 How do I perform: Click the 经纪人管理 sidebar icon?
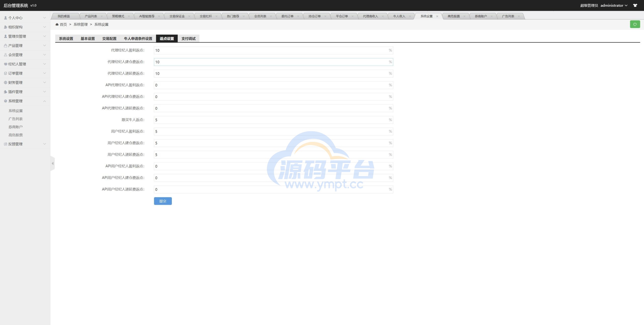tap(6, 64)
